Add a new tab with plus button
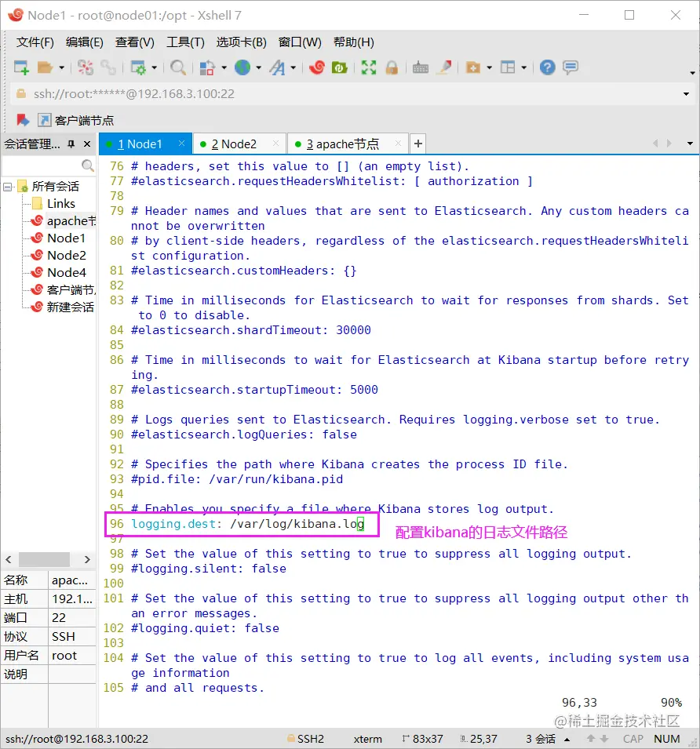The image size is (700, 749). 418,144
